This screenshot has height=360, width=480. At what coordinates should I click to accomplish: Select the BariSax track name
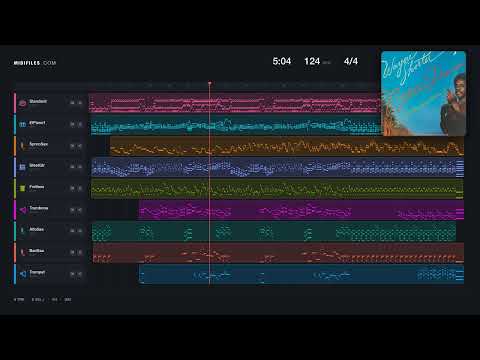(37, 251)
